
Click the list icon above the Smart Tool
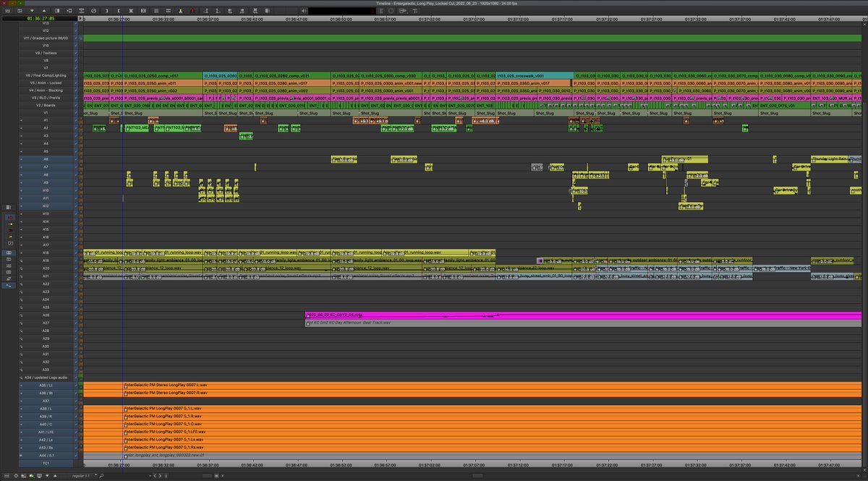[8, 207]
